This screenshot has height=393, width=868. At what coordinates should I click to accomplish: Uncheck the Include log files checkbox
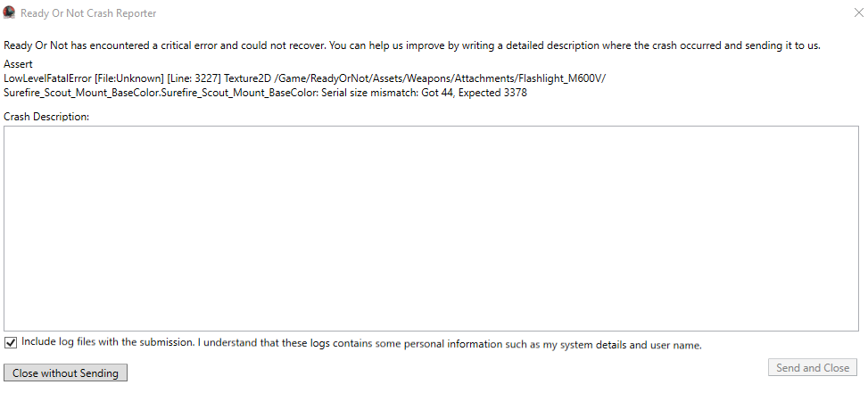click(x=10, y=343)
